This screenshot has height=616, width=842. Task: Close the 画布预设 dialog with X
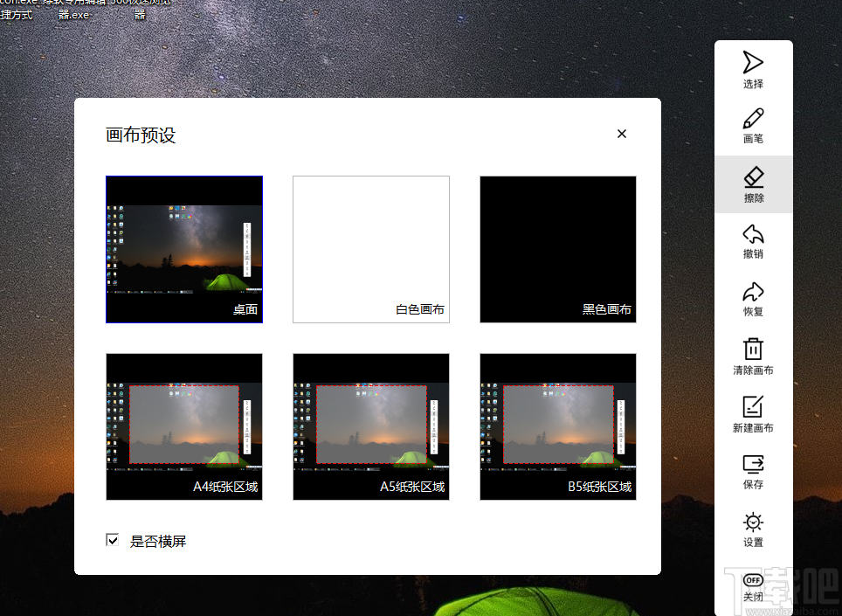click(x=621, y=134)
